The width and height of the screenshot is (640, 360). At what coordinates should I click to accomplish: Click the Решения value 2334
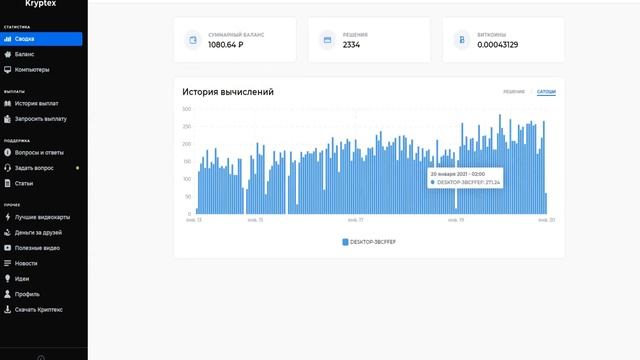[351, 45]
